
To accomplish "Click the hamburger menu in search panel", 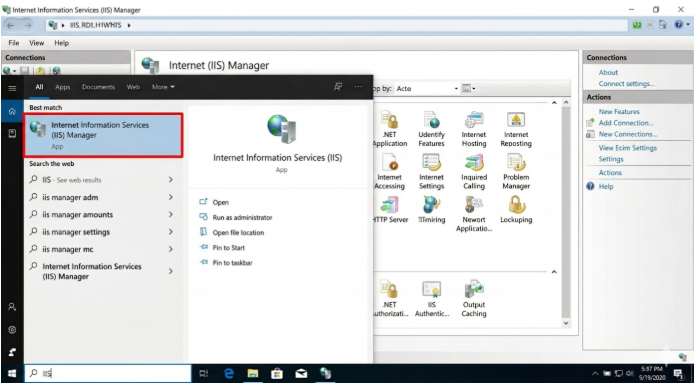I will click(12, 88).
